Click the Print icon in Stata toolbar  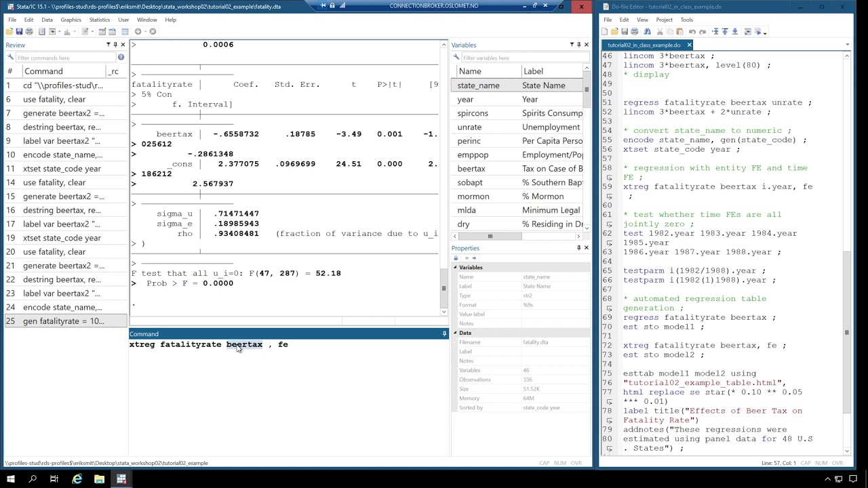pyautogui.click(x=29, y=31)
